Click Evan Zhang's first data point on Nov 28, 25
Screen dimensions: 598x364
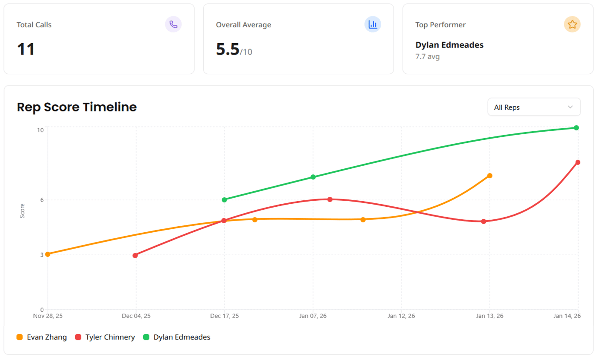coord(48,254)
